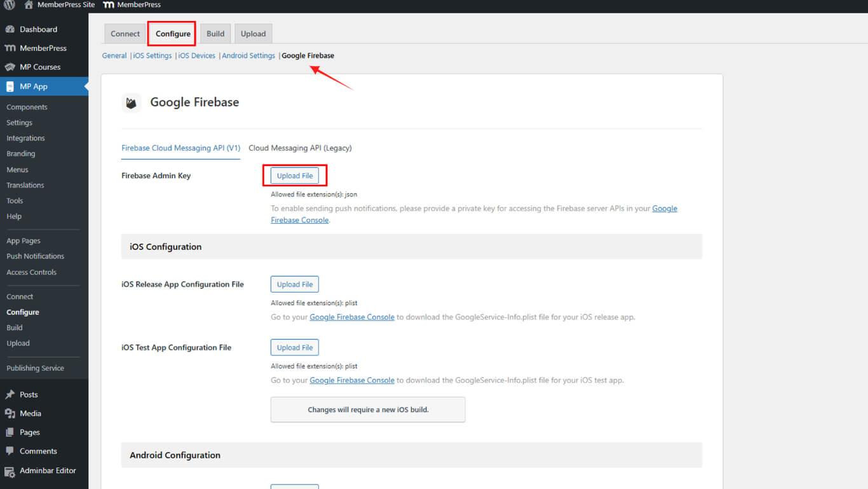
Task: Open Comments using its speech bubble icon
Action: tap(11, 451)
